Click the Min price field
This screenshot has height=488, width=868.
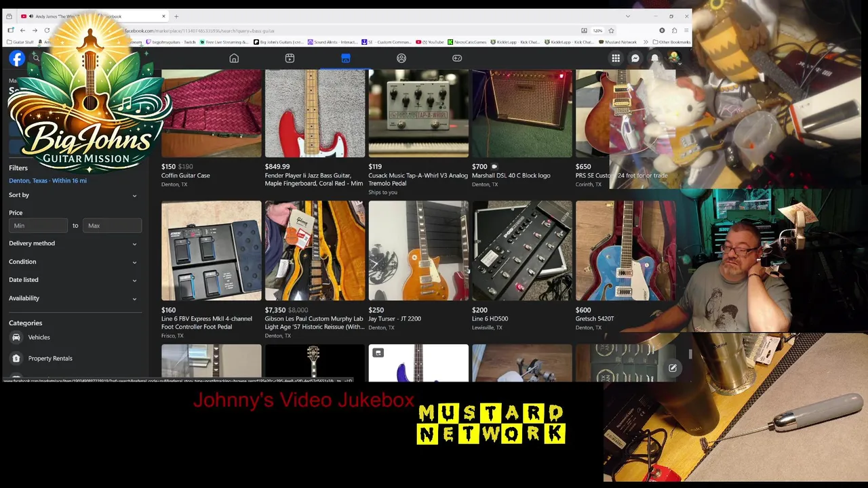click(x=38, y=226)
